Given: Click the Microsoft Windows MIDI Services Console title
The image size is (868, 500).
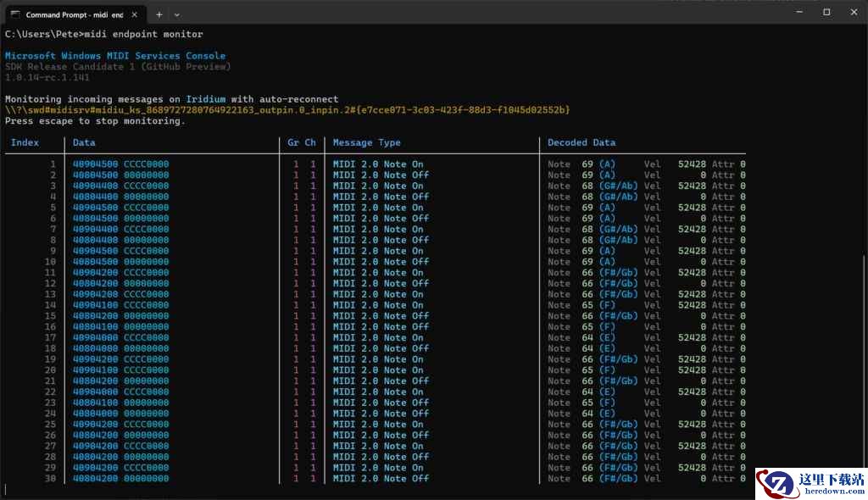Looking at the screenshot, I should point(115,56).
